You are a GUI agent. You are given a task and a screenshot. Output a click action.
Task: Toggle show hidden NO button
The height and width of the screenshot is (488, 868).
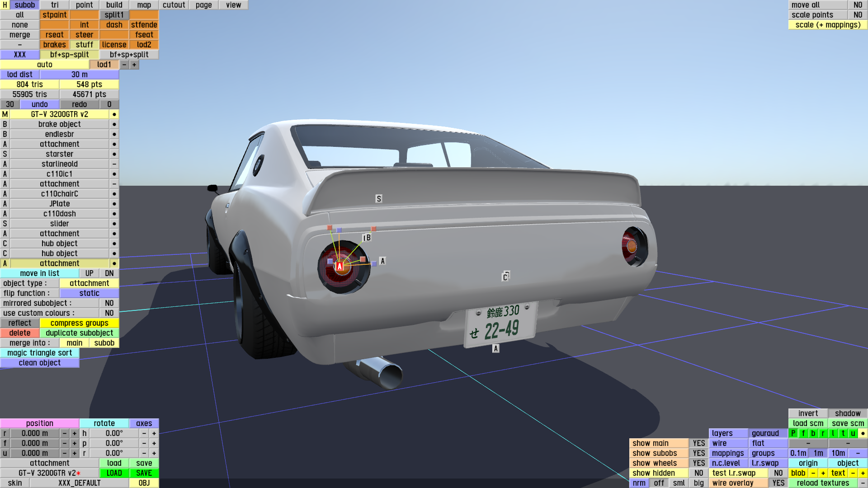click(698, 473)
